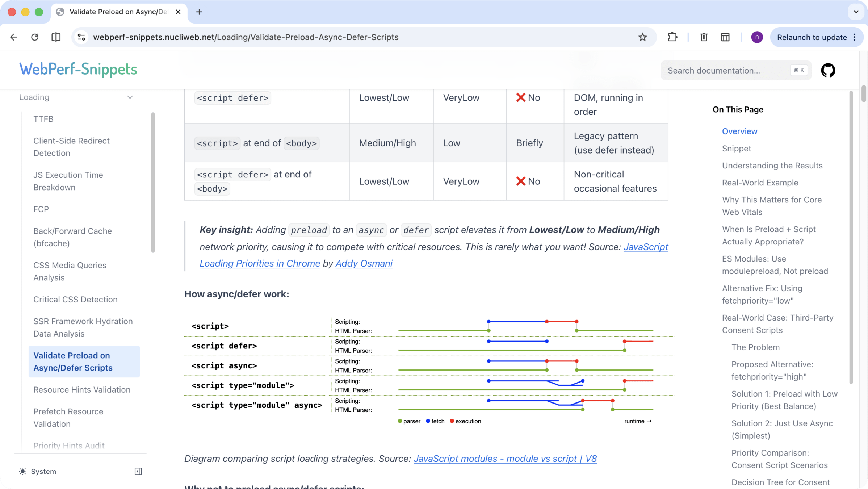Open the tab search dropdown arrow

pos(856,12)
